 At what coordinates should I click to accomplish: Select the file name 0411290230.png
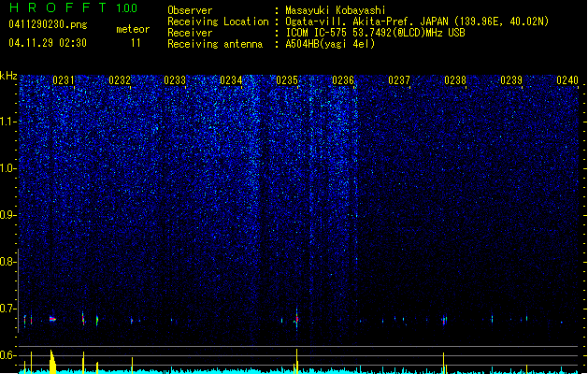click(x=48, y=24)
